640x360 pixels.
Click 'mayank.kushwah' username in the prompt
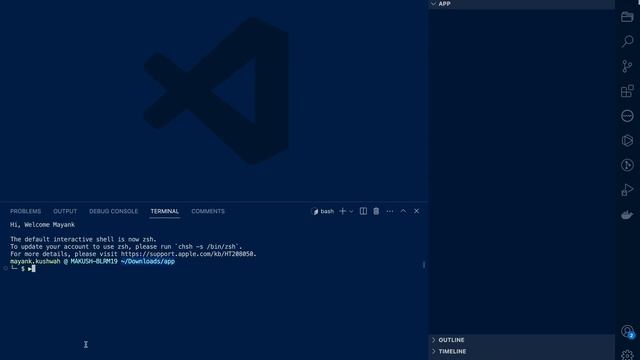click(x=35, y=261)
